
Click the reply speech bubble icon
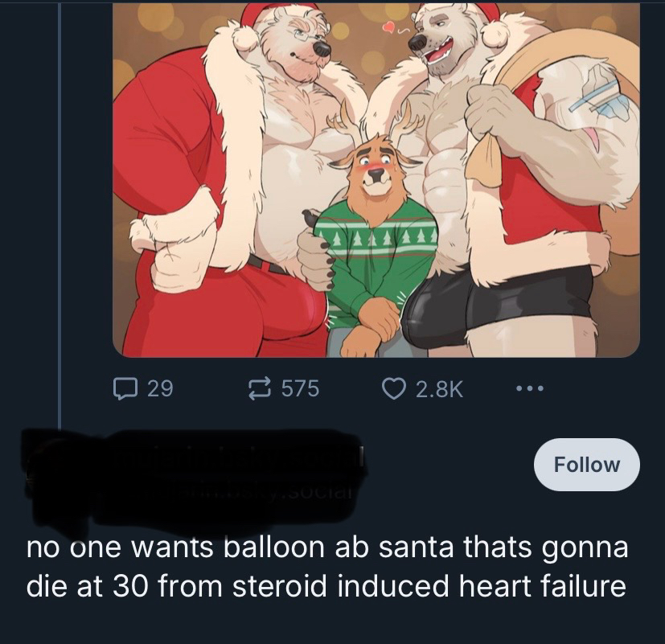123,389
